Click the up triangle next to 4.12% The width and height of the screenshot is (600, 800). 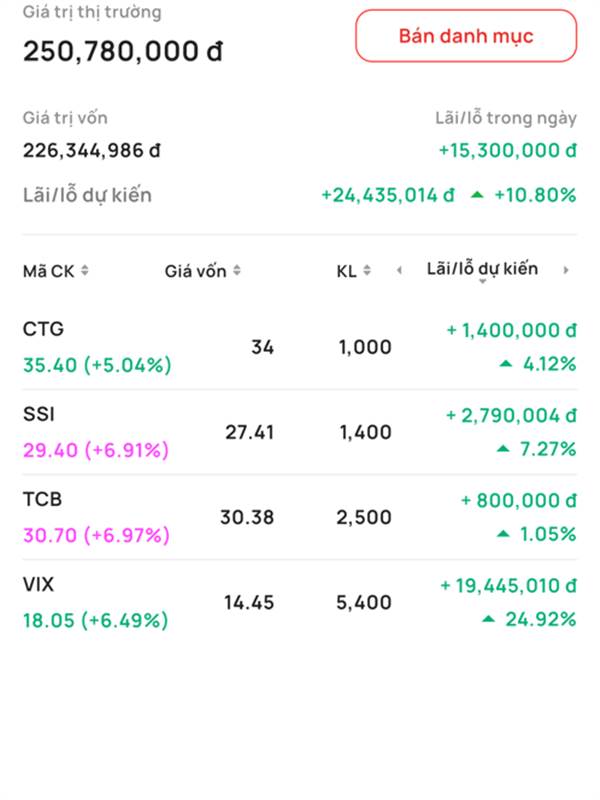click(506, 364)
